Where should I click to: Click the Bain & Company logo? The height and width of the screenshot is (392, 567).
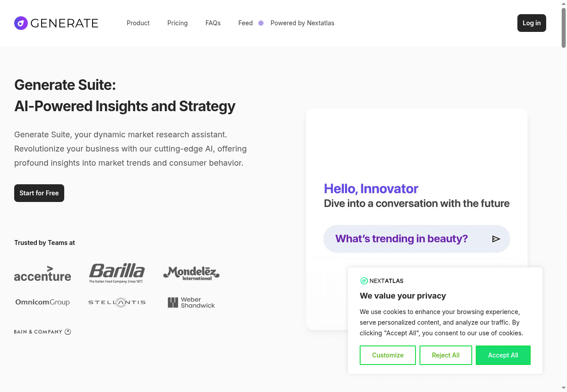pyautogui.click(x=43, y=332)
